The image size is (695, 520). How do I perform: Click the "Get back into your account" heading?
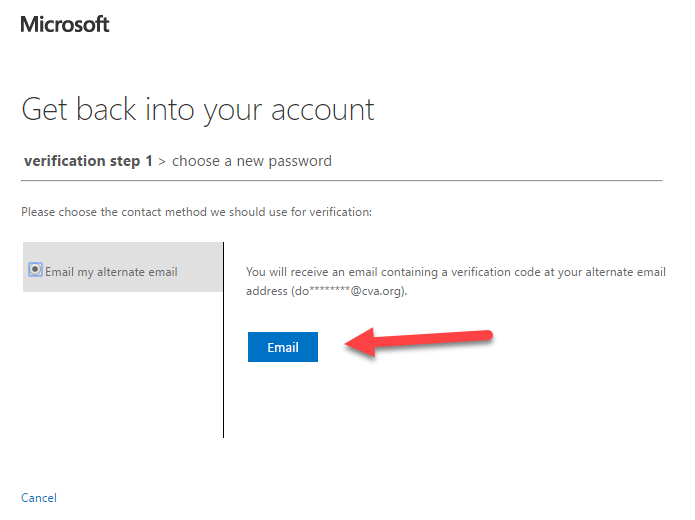[198, 110]
